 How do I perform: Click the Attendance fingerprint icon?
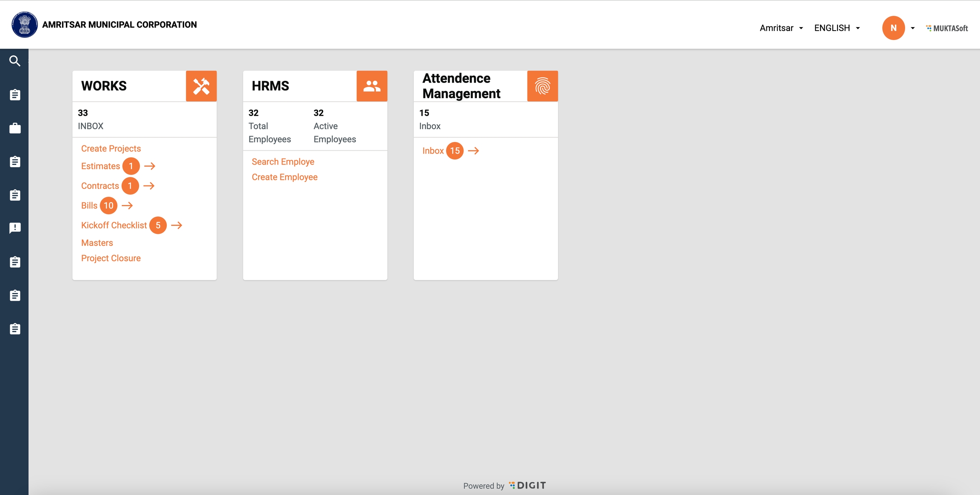point(542,86)
